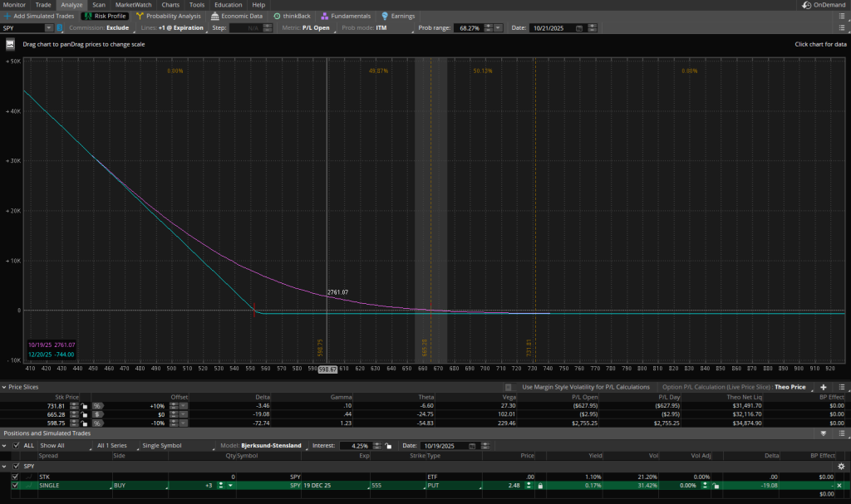
Task: Open the MarketWatch tab
Action: (133, 5)
